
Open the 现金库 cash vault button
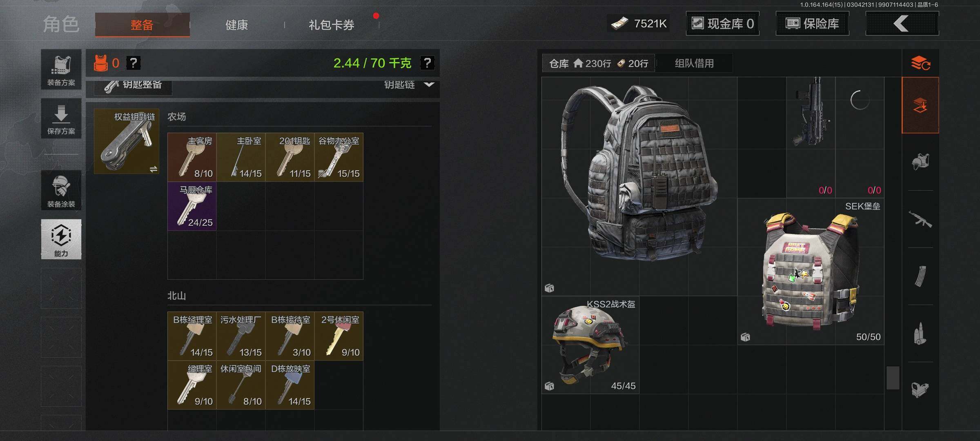tap(723, 24)
